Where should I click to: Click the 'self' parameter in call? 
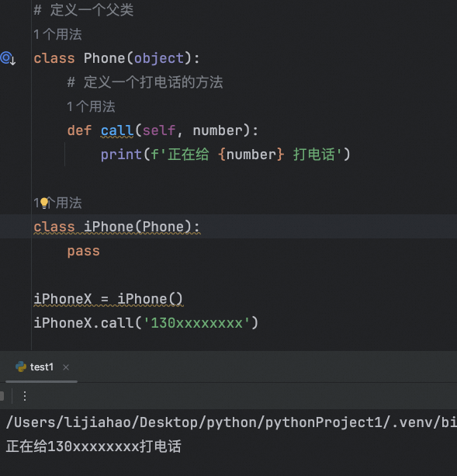(x=159, y=130)
